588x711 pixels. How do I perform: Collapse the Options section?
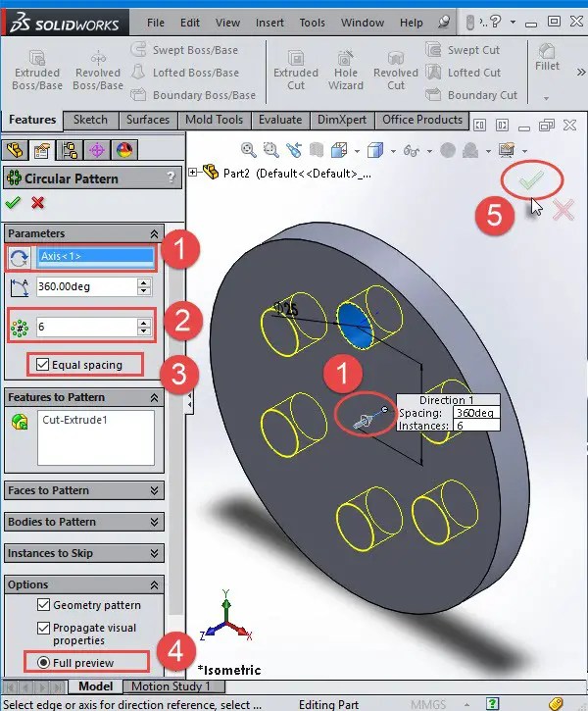tap(154, 584)
